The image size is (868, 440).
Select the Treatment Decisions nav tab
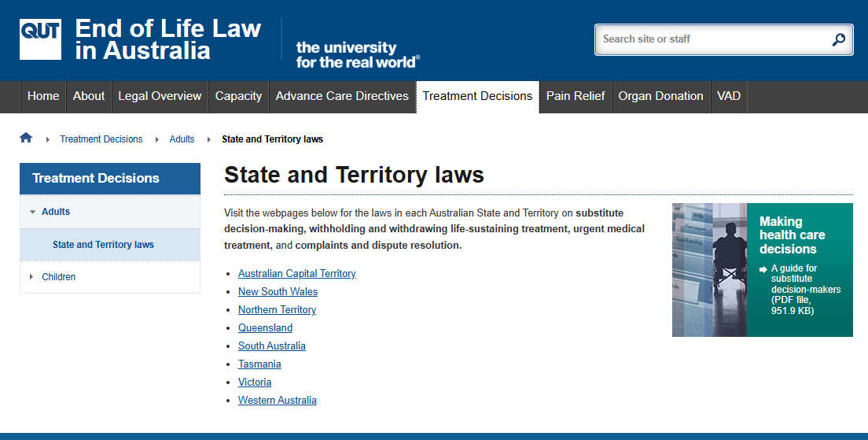coord(478,97)
